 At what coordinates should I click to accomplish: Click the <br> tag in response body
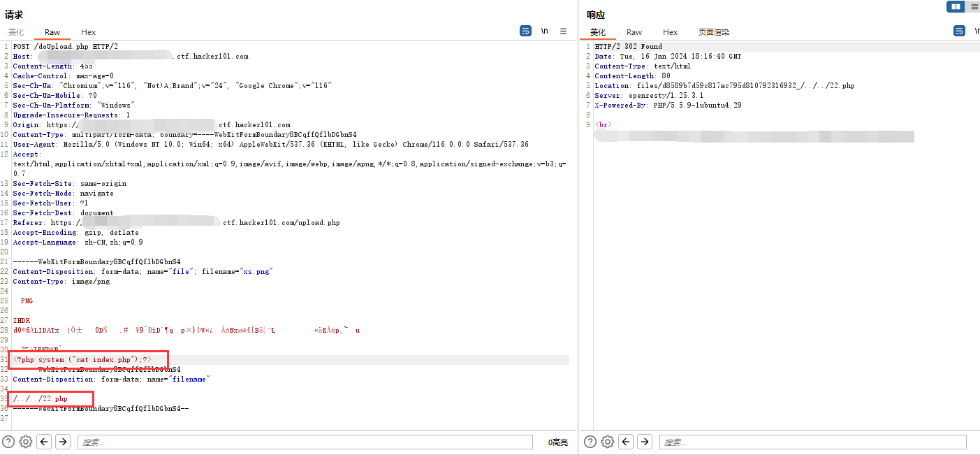coord(604,124)
